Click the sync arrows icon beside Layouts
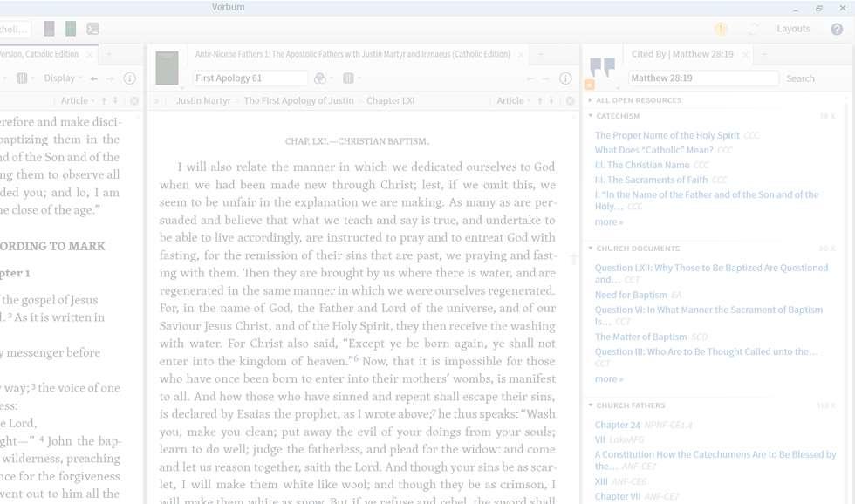This screenshot has height=504, width=855. tap(753, 29)
